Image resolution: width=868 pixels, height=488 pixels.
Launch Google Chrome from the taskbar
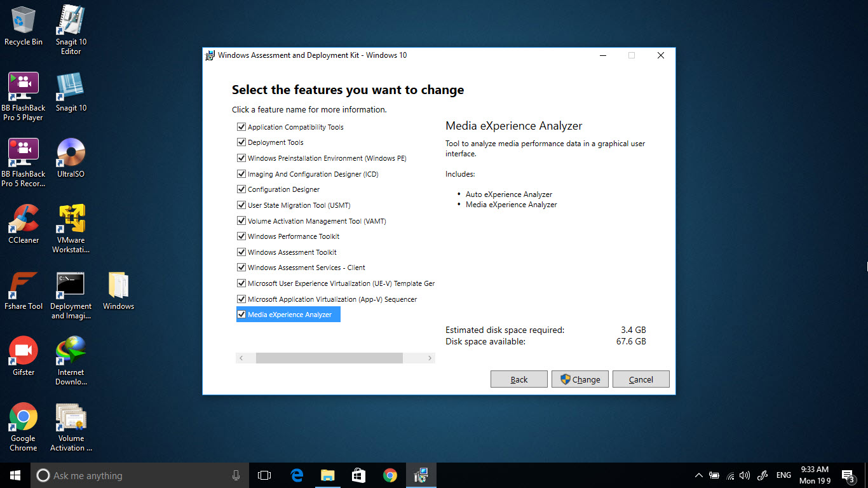390,475
